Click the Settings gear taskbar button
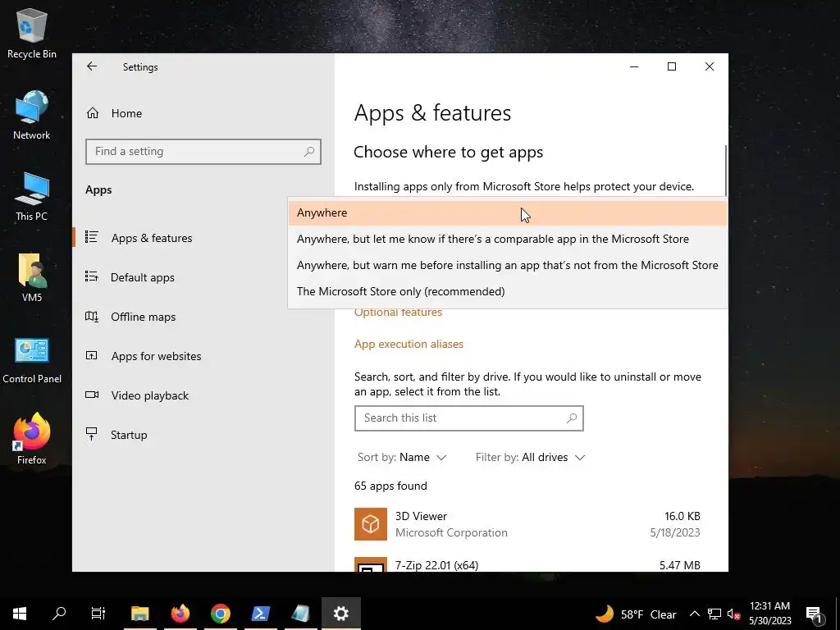Viewport: 840px width, 630px height. [x=340, y=614]
